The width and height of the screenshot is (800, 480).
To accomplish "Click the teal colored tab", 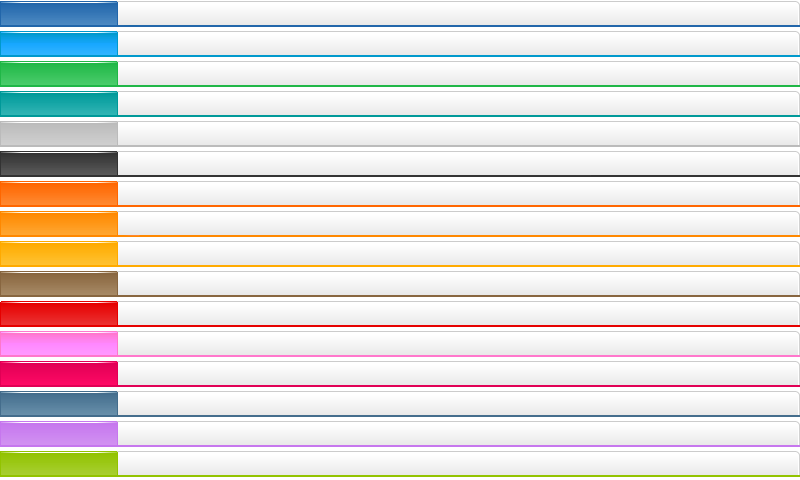I will click(x=59, y=104).
